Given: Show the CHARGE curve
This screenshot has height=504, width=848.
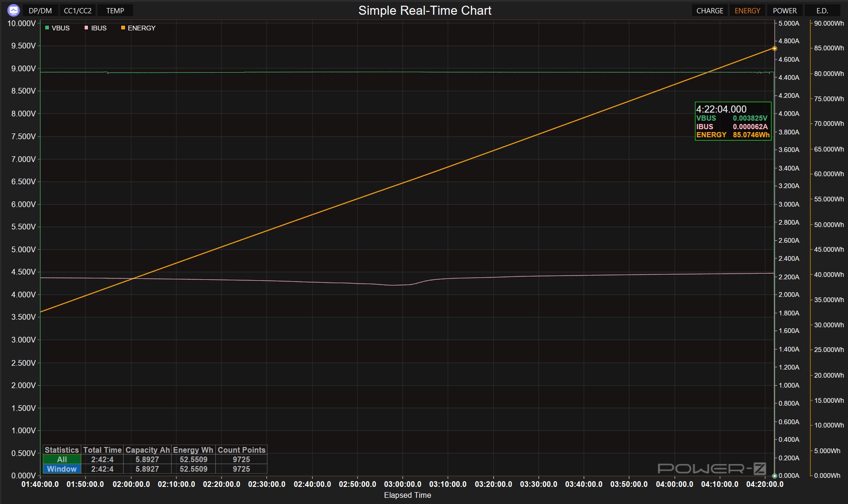Looking at the screenshot, I should tap(710, 10).
